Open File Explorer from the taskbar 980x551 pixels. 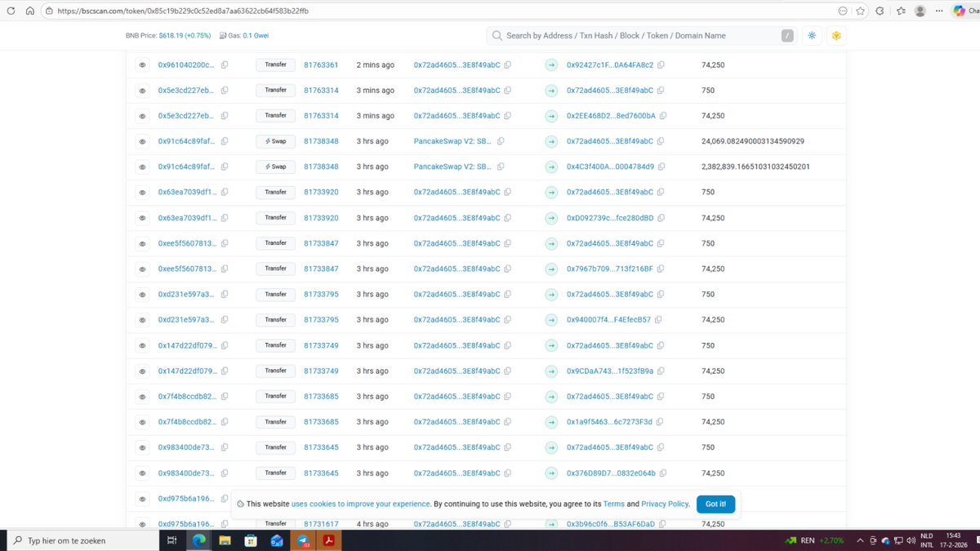coord(225,540)
